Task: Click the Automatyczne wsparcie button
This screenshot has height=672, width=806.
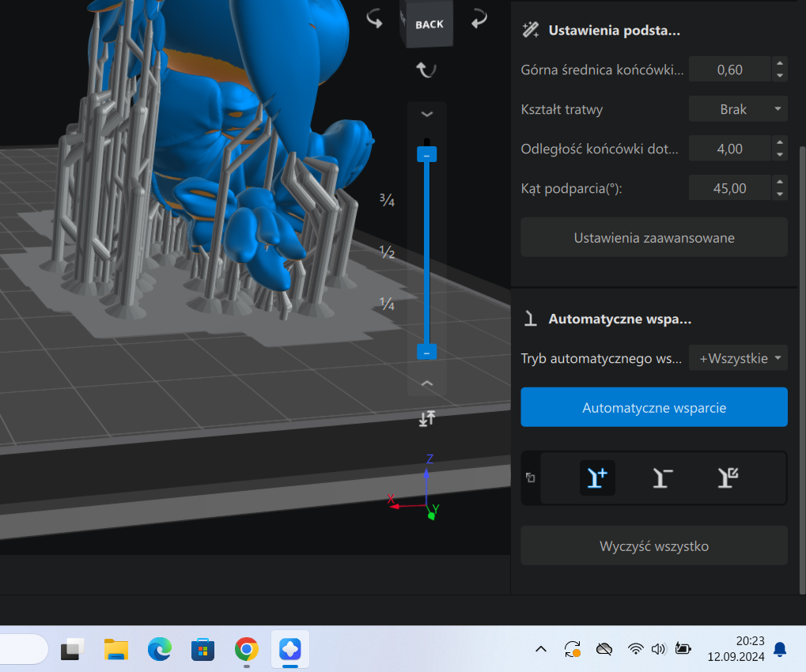Action: [x=654, y=407]
